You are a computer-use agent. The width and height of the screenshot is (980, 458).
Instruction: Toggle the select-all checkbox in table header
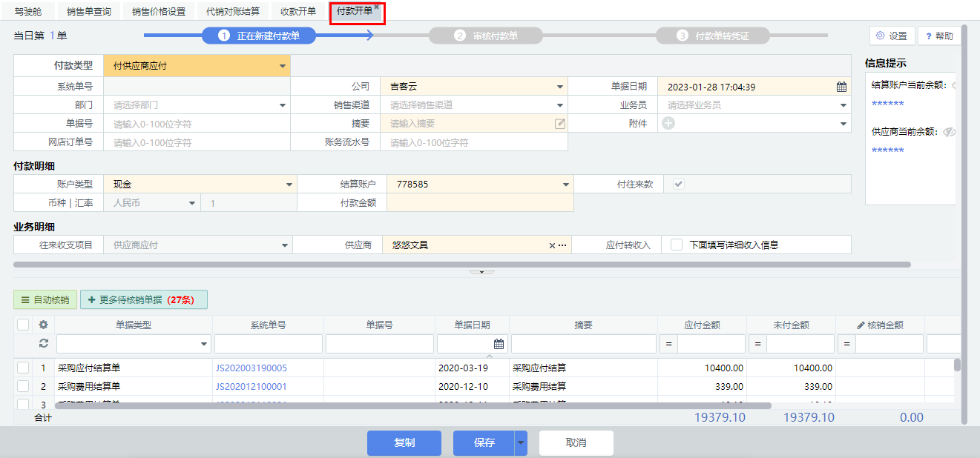(23, 325)
